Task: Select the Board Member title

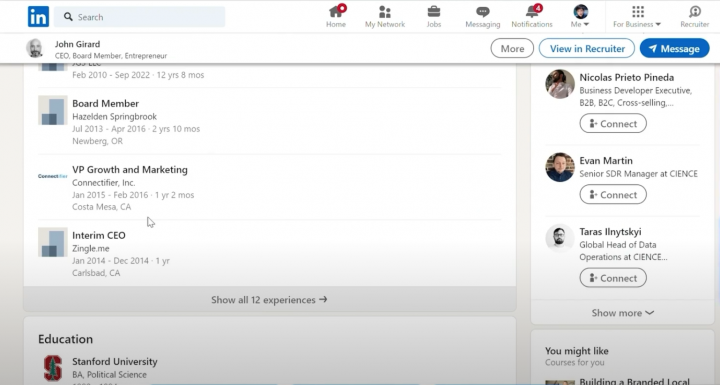Action: click(x=106, y=103)
